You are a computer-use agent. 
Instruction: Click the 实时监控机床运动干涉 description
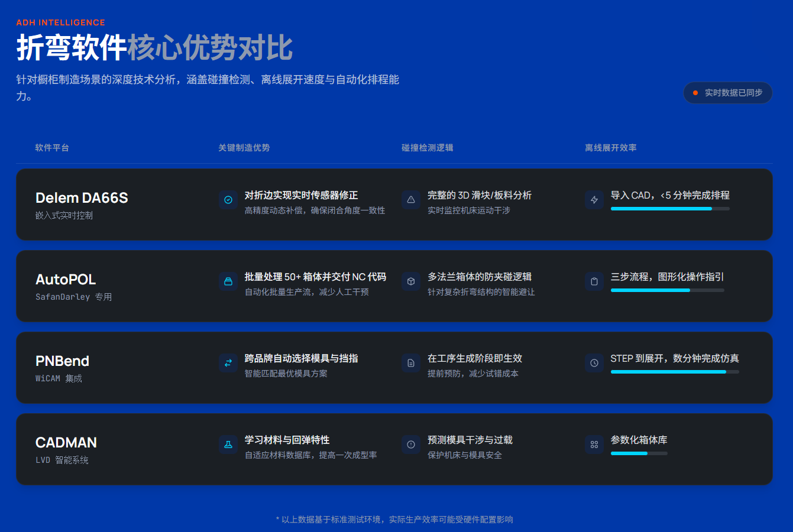point(469,210)
